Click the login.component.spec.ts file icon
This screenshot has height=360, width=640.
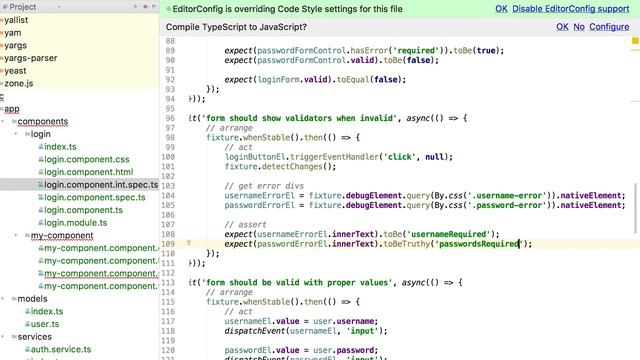[x=41, y=197]
